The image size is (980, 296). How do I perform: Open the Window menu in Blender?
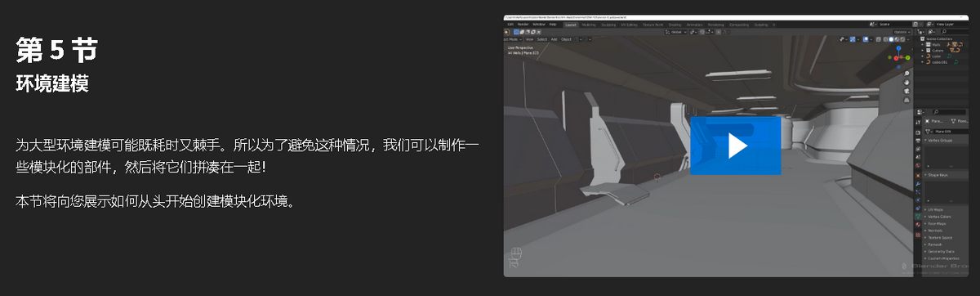coord(539,25)
